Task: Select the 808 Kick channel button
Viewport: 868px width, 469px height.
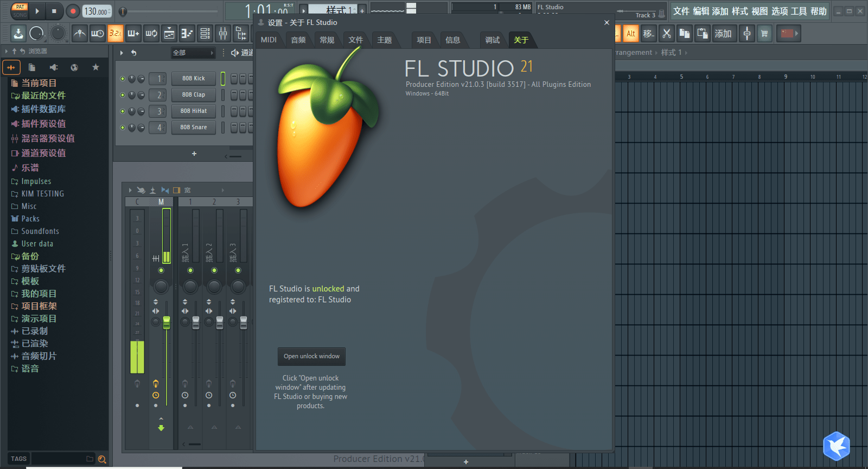Action: click(x=194, y=79)
